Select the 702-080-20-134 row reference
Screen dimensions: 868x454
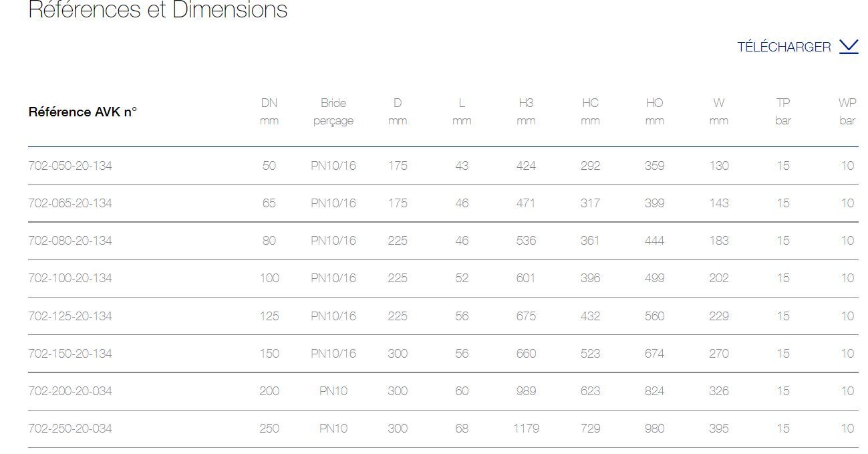tap(70, 241)
